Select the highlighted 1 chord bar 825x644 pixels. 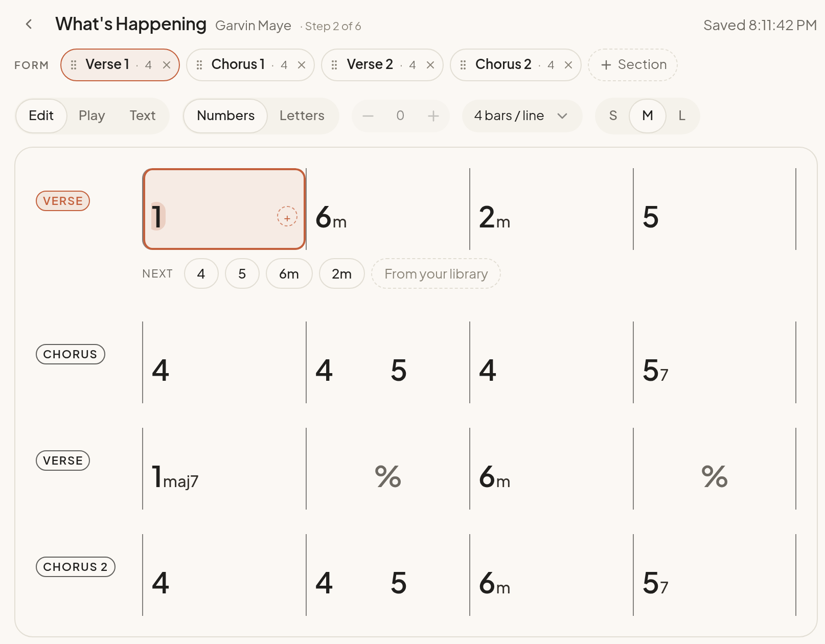point(224,209)
